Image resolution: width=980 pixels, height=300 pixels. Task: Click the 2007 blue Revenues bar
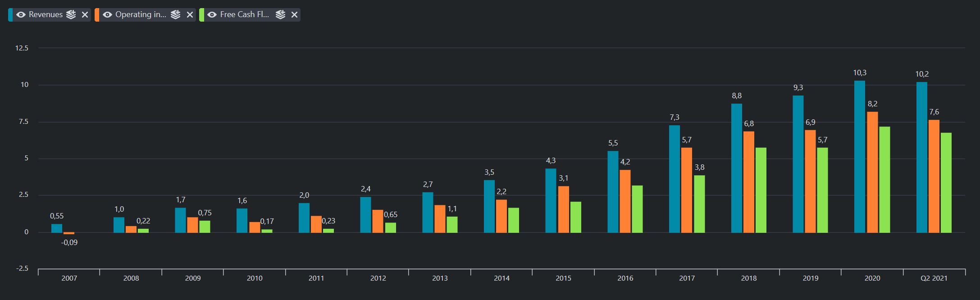57,228
